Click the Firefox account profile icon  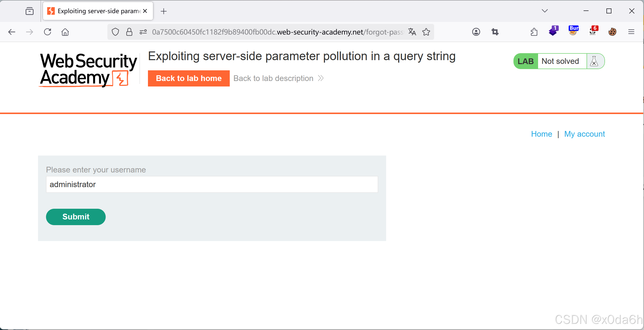476,32
